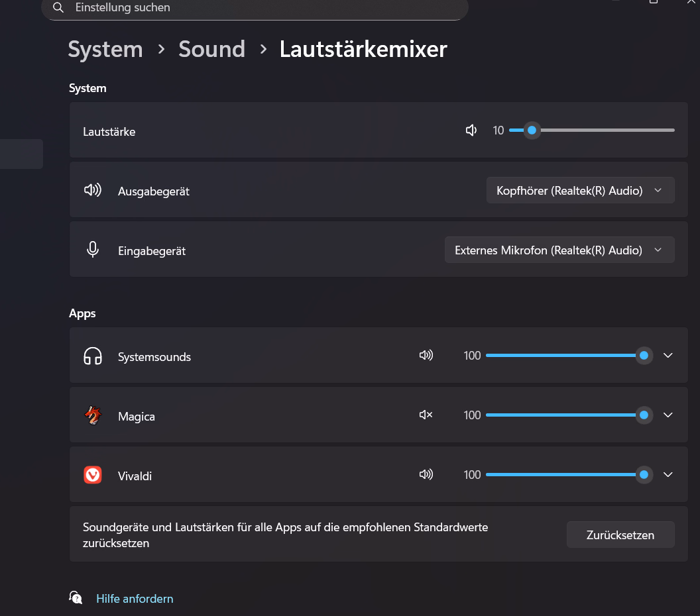Mute the system Lautstärke speaker icon
Image resolution: width=700 pixels, height=616 pixels.
tap(471, 130)
